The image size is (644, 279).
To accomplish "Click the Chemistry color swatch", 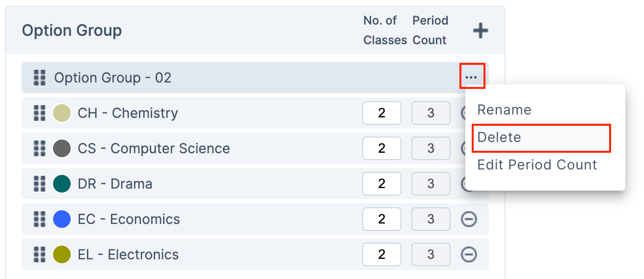I will click(x=62, y=113).
